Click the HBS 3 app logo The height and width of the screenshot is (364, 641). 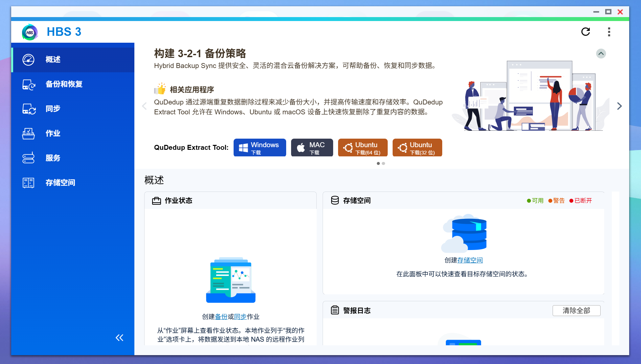(x=30, y=32)
